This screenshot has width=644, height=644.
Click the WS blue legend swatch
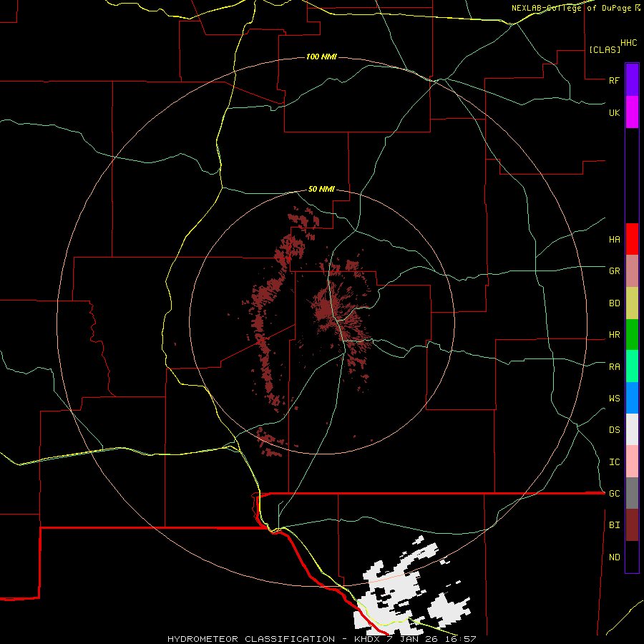tap(632, 398)
